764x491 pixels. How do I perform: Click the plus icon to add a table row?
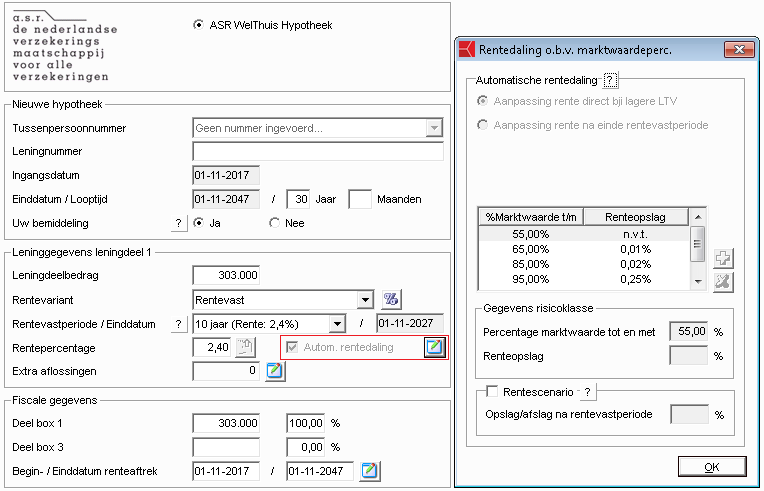point(723,258)
